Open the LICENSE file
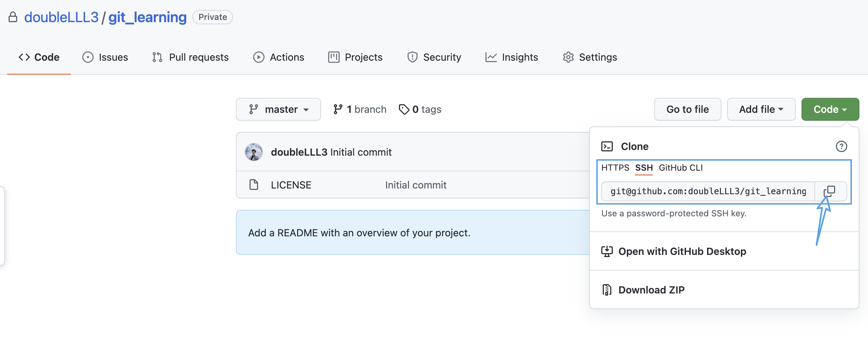Screen dimensions: 868x337 click(x=291, y=185)
